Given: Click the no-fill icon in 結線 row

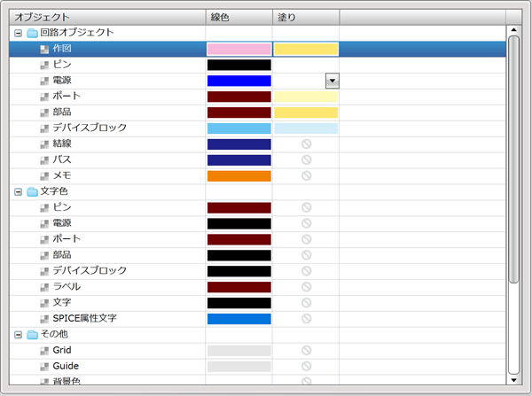Looking at the screenshot, I should tap(307, 144).
